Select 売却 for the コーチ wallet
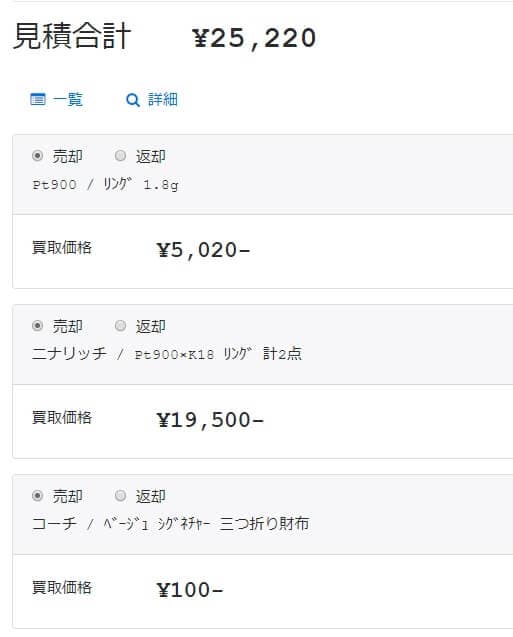This screenshot has height=637, width=513. (x=37, y=495)
